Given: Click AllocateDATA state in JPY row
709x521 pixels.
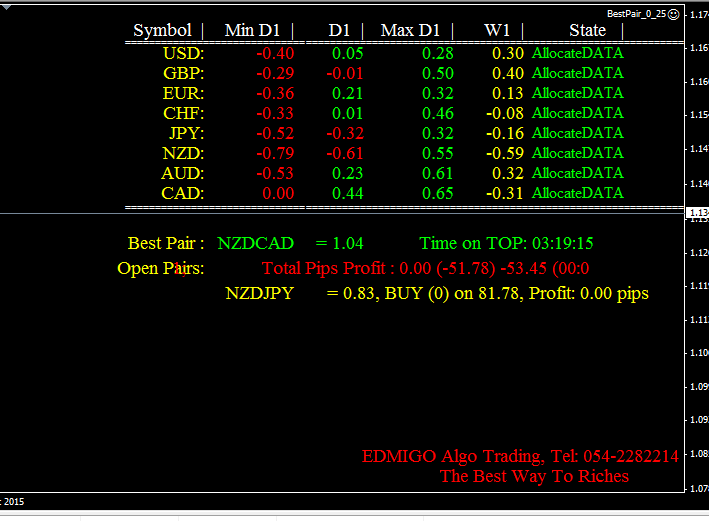Looking at the screenshot, I should [x=578, y=133].
